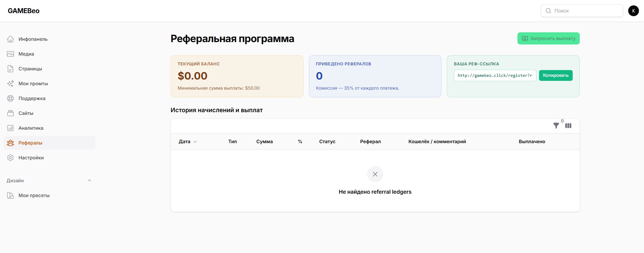Image resolution: width=644 pixels, height=253 pixels.
Task: Click the empty-state X icon
Action: pos(375,174)
